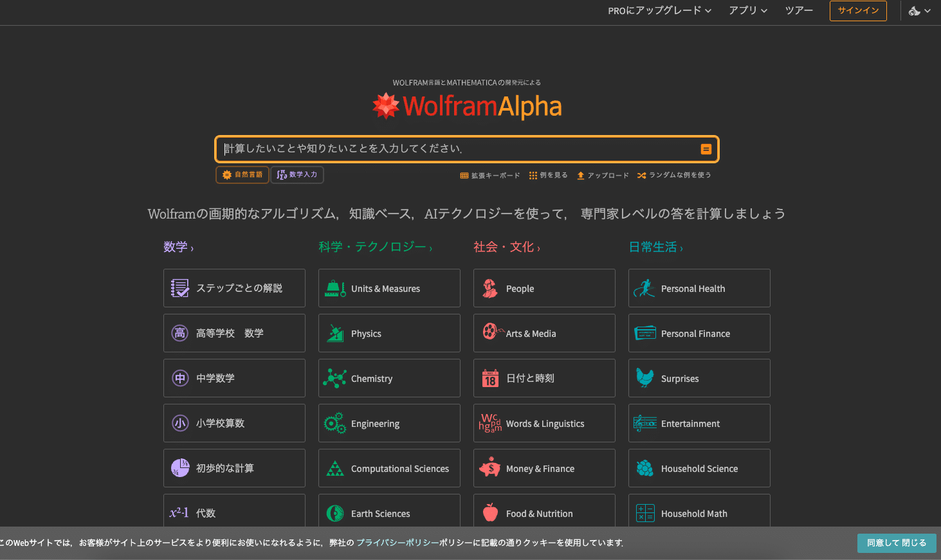941x560 pixels.
Task: Select the Money & Finance piggy bank icon
Action: (489, 468)
